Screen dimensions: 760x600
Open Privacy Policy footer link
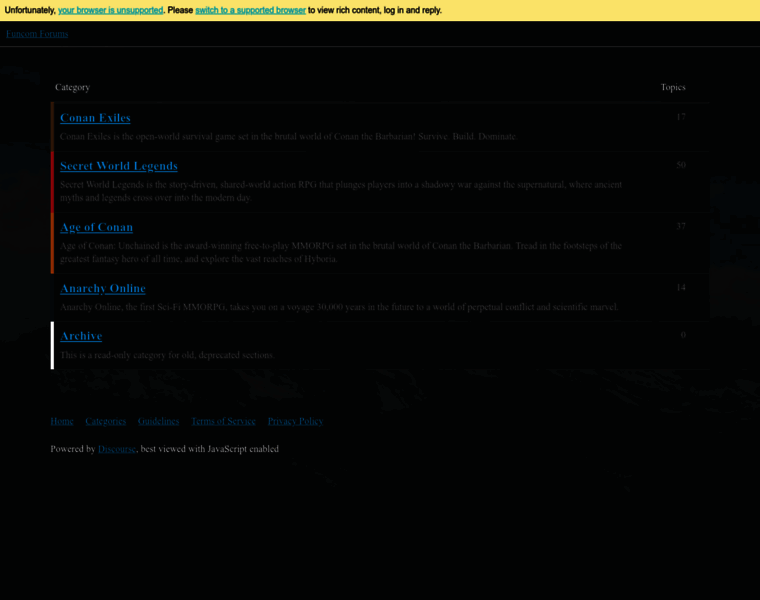click(296, 421)
